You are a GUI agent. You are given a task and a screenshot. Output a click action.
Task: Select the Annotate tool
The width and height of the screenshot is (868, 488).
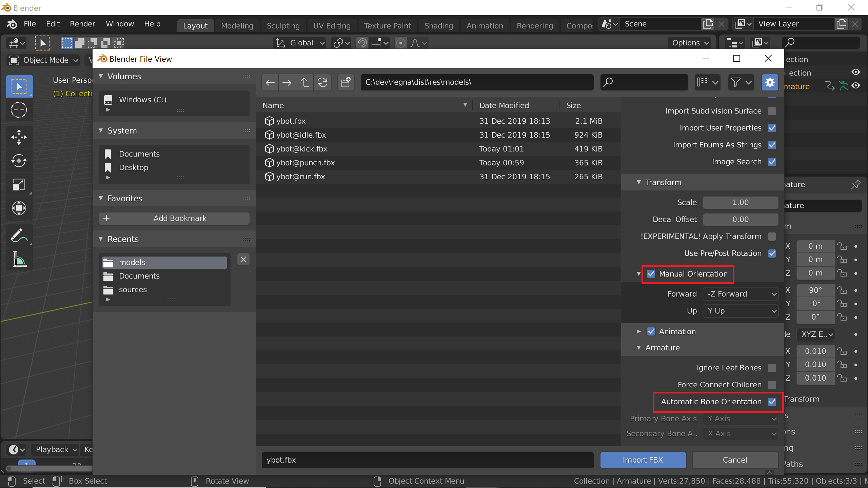19,236
